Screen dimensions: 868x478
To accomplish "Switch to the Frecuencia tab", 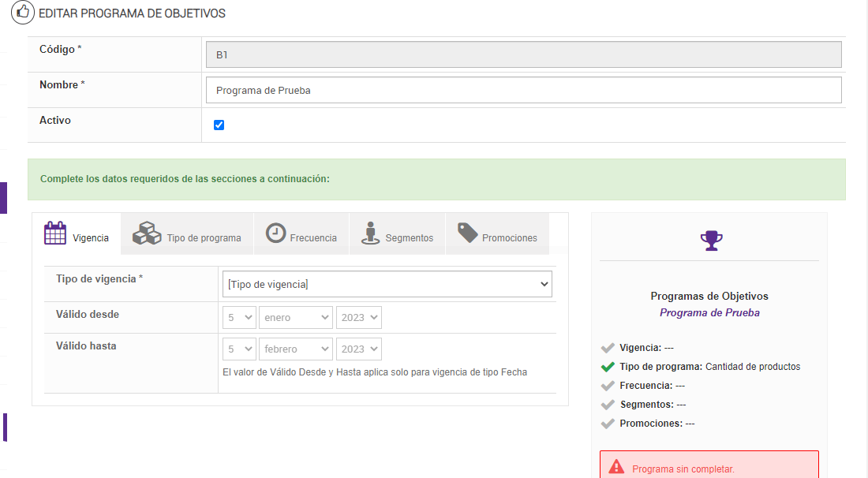I will (x=312, y=237).
